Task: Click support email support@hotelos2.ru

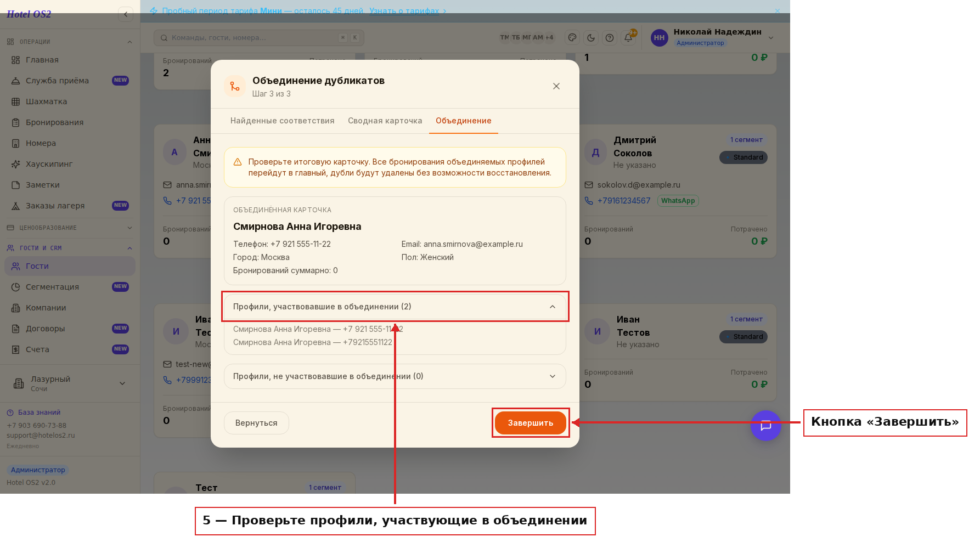Action: coord(41,436)
